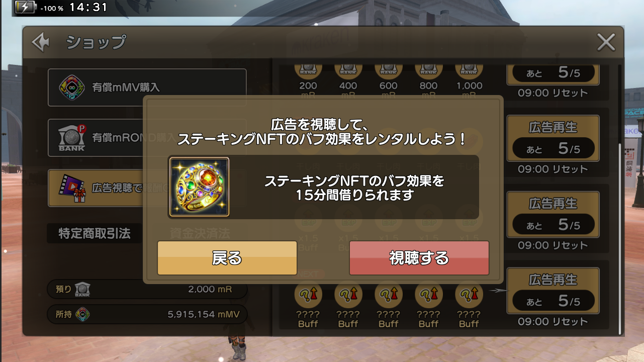Tap the 1,000 mR bank coin icon

(469, 69)
